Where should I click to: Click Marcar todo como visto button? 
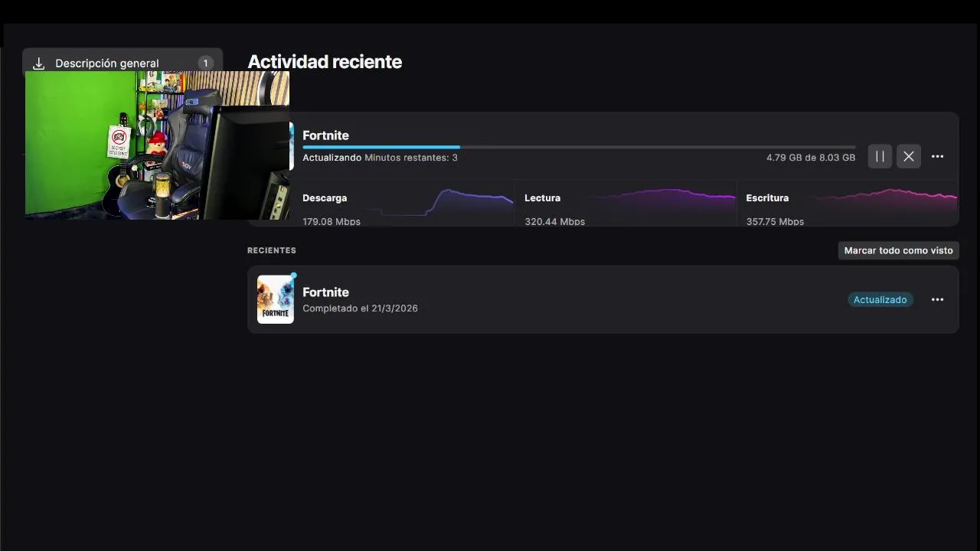(x=898, y=250)
